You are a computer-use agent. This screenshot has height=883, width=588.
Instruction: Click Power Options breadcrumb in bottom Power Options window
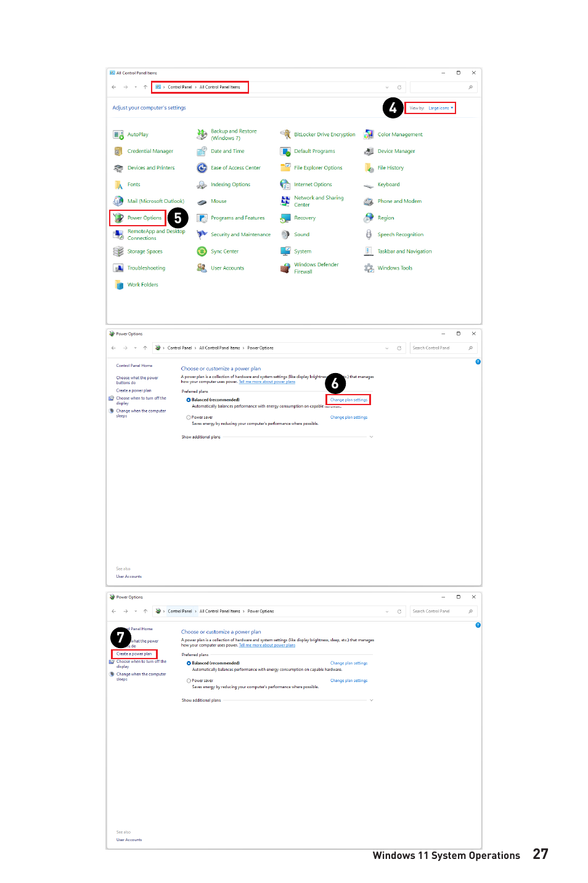[261, 612]
